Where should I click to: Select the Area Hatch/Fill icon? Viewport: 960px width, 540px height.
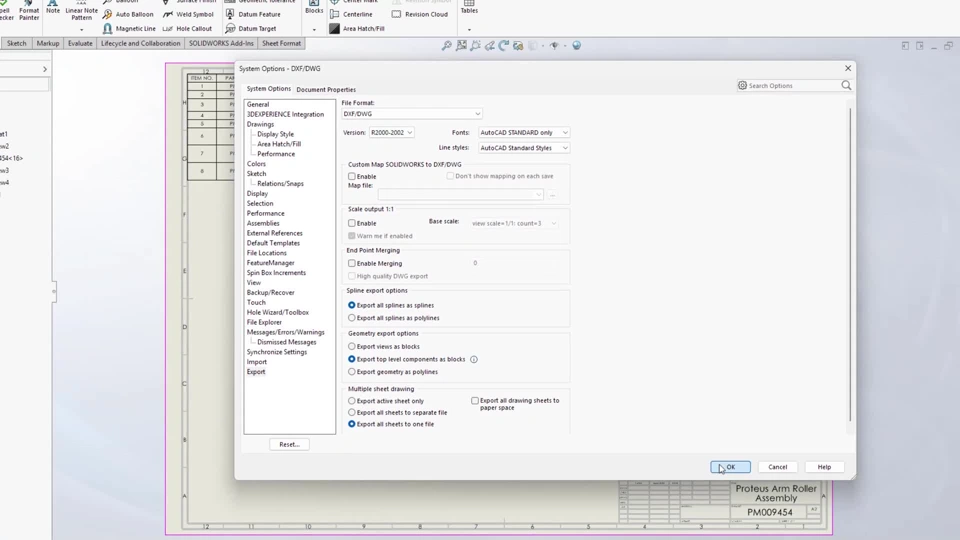(334, 28)
